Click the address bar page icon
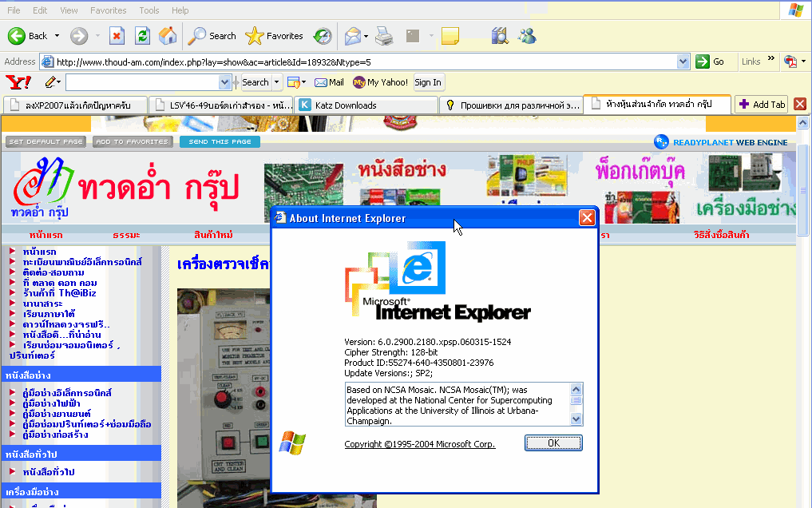 [47, 62]
